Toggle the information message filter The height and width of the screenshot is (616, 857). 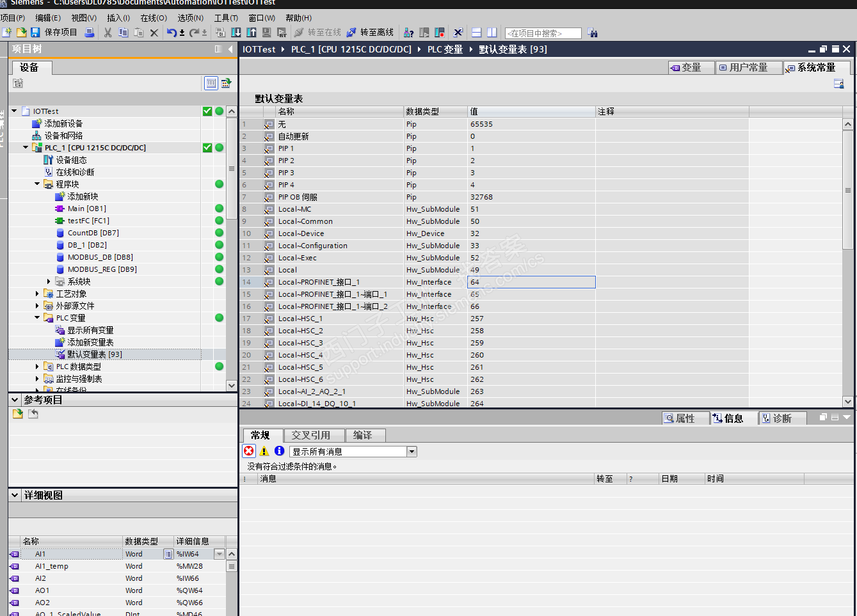click(x=279, y=451)
